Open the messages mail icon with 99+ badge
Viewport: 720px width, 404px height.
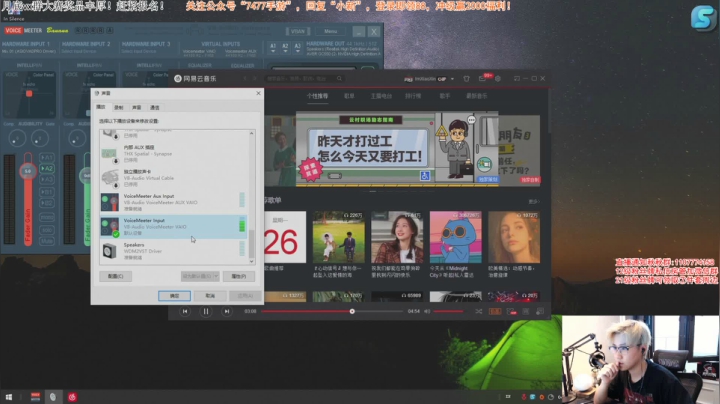click(x=483, y=78)
